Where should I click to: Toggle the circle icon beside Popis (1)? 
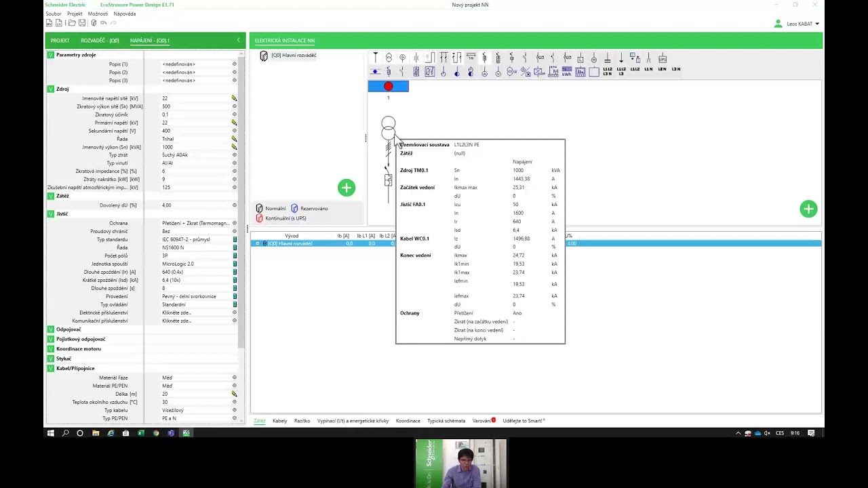click(x=235, y=64)
